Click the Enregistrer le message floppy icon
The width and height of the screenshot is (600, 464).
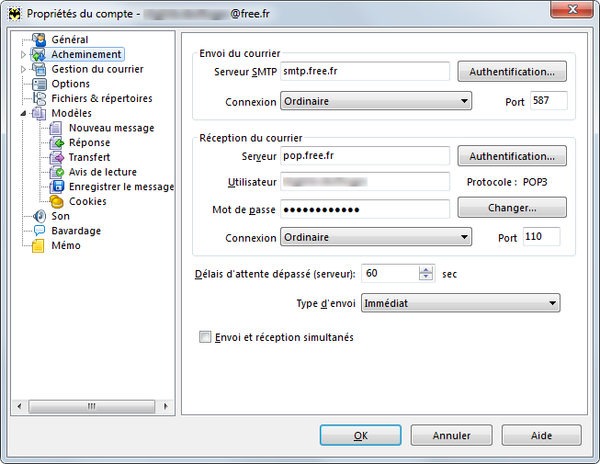point(56,187)
